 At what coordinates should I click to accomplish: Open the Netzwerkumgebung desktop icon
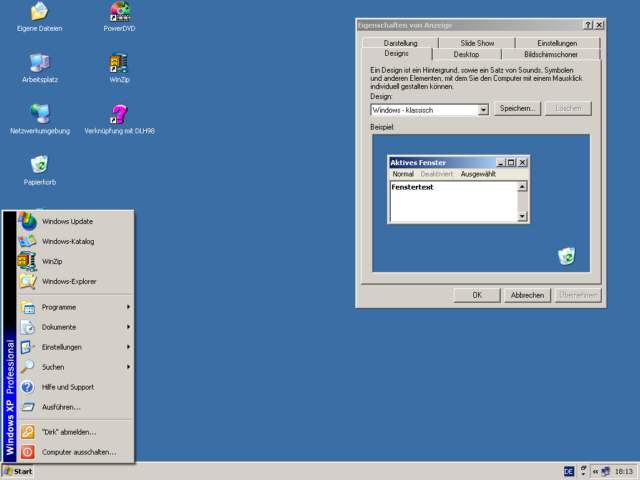click(39, 114)
